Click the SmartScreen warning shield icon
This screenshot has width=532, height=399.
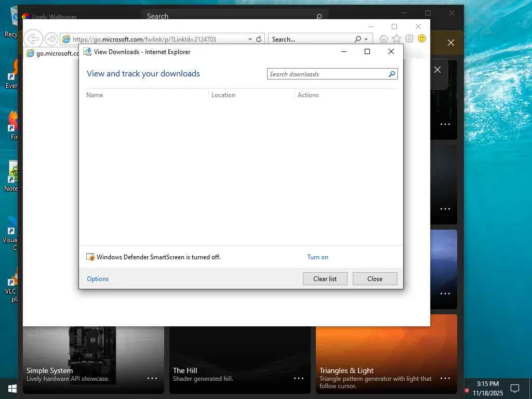pyautogui.click(x=90, y=257)
